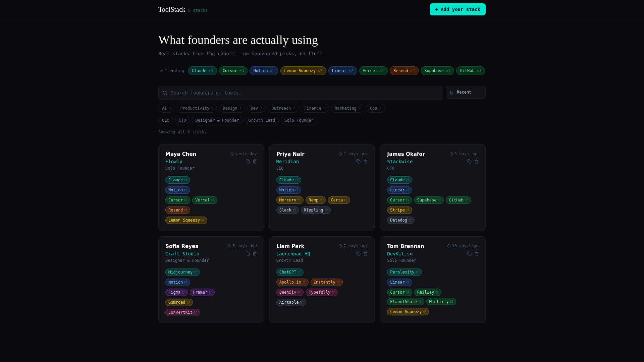Open Framer tool link
644x362 pixels.
(202, 292)
